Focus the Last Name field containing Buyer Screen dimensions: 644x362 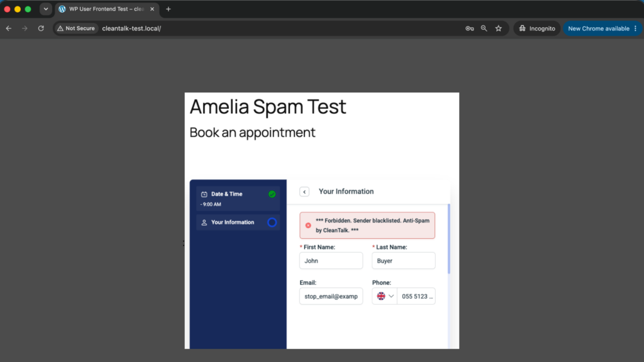pyautogui.click(x=403, y=261)
